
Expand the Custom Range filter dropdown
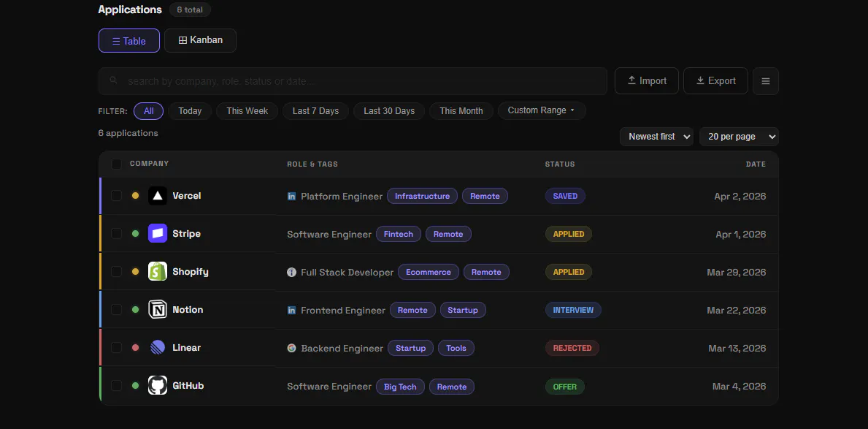point(542,110)
